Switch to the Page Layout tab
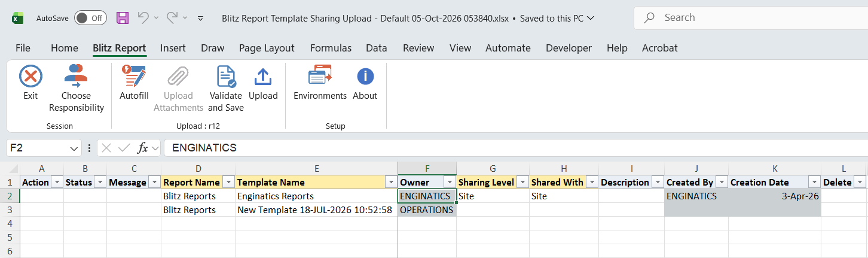The image size is (868, 258). tap(267, 48)
